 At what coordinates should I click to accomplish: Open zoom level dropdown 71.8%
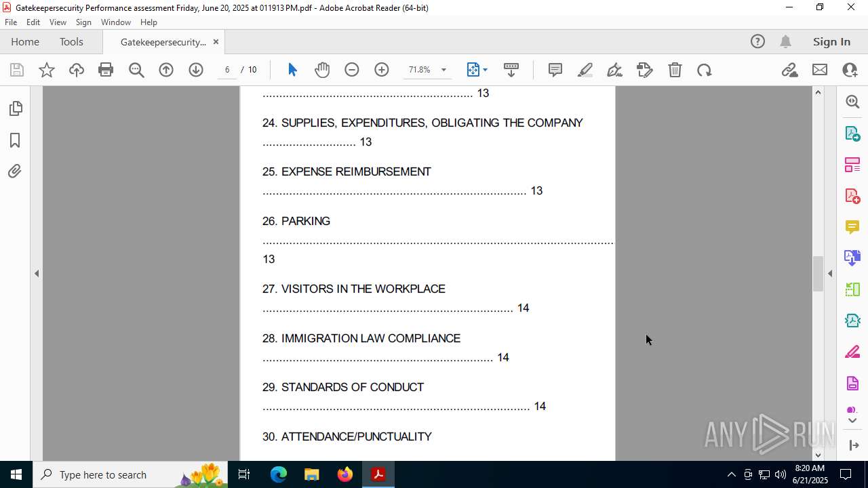pyautogui.click(x=443, y=70)
